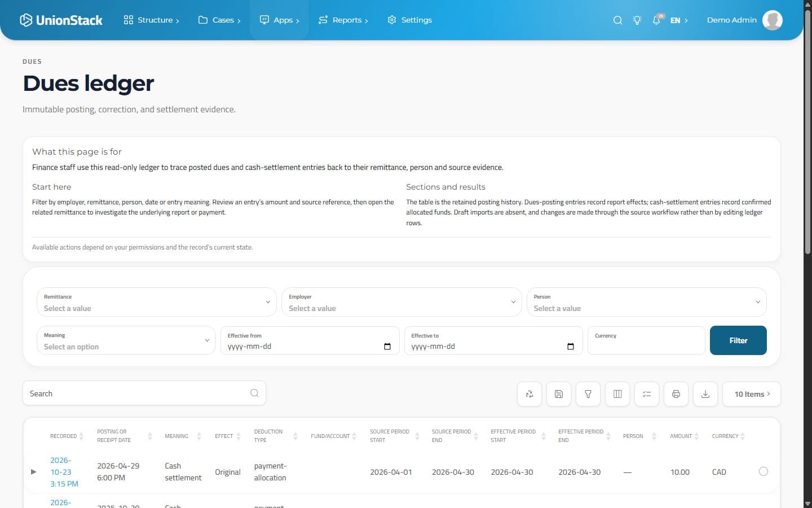Click the lightbulb tips icon
This screenshot has height=508, width=812.
(637, 20)
